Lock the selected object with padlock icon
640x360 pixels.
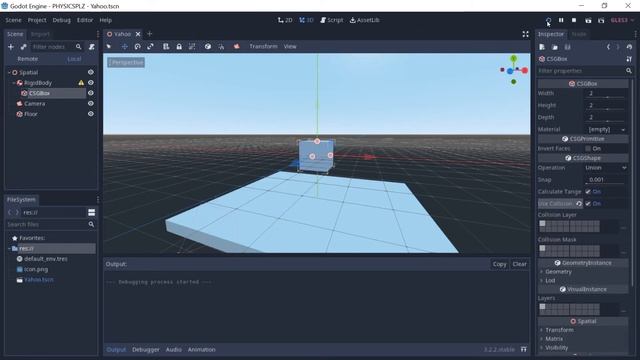179,47
